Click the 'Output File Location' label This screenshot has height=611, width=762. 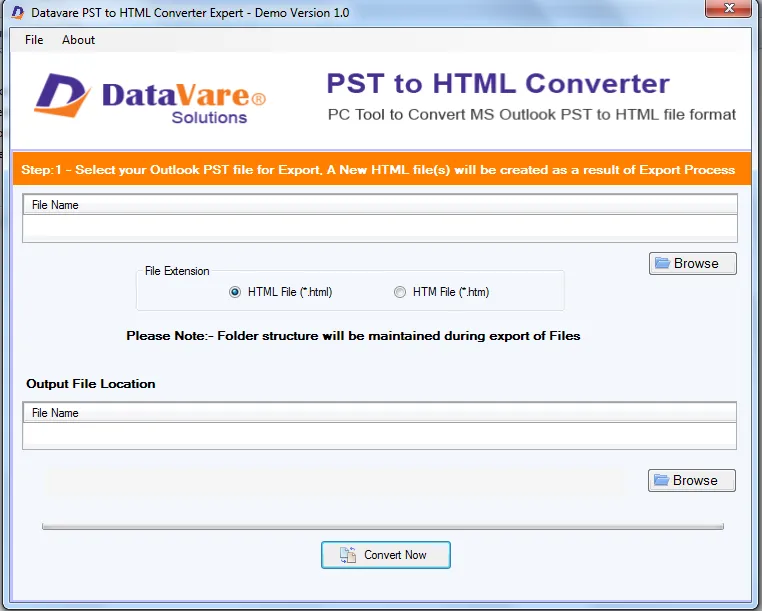[91, 384]
